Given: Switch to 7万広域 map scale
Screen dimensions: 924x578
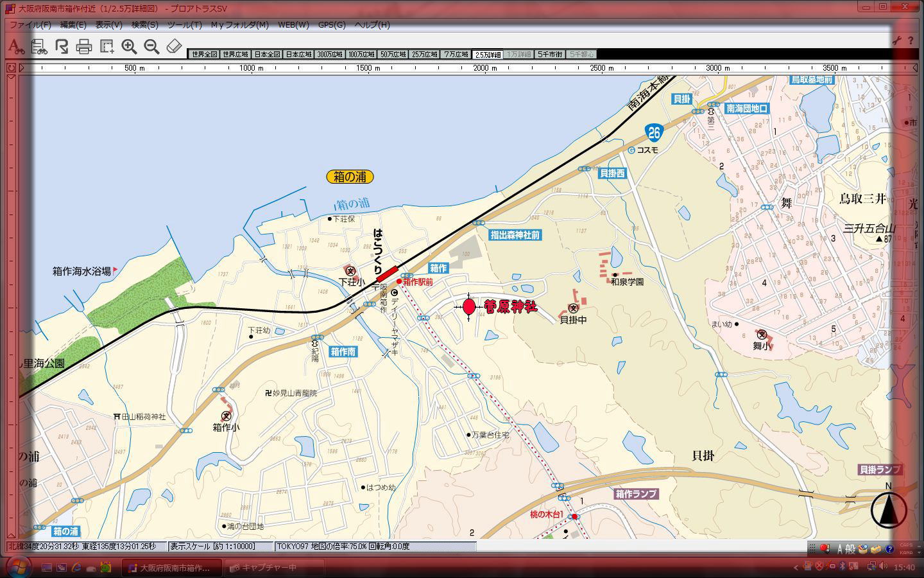Looking at the screenshot, I should pyautogui.click(x=456, y=55).
